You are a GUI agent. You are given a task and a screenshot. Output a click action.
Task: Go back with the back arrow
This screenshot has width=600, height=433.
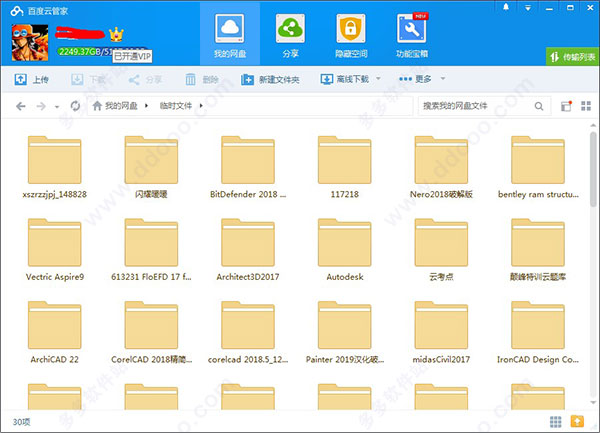point(21,106)
